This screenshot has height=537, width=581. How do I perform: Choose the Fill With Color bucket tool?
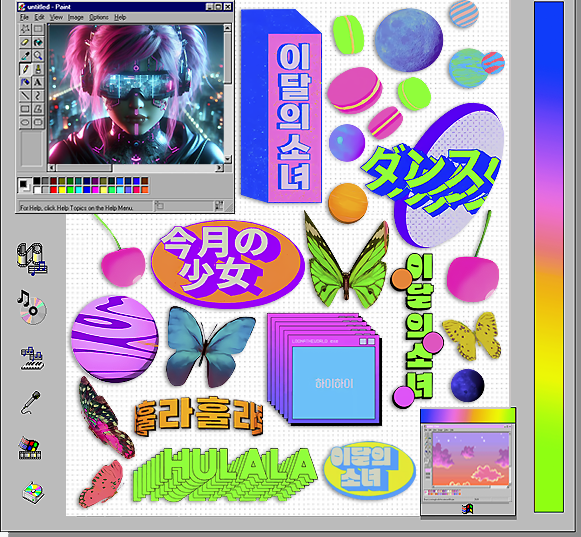pyautogui.click(x=38, y=42)
